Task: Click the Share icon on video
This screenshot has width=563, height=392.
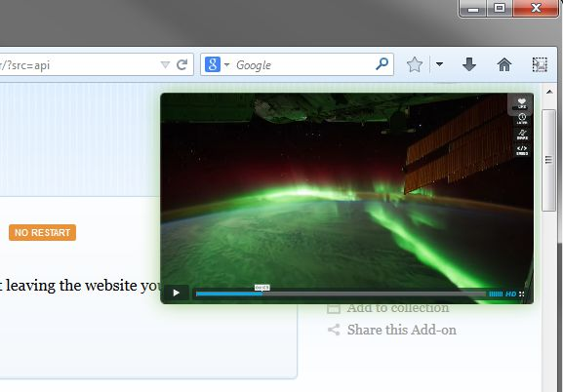Action: [522, 135]
